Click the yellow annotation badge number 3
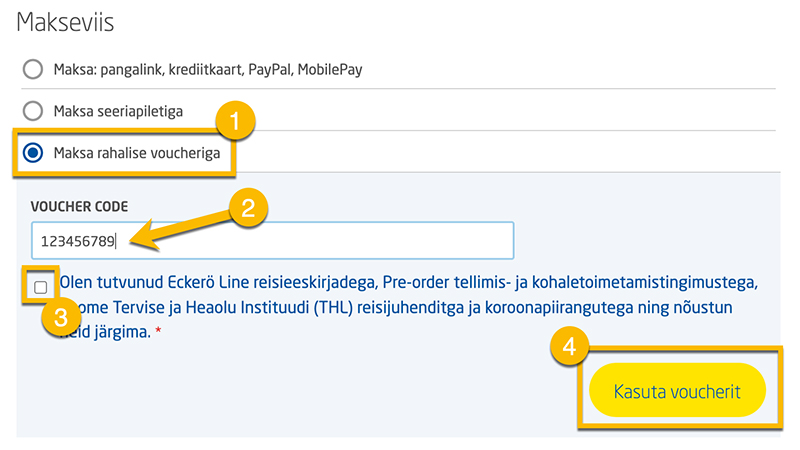This screenshot has width=800, height=450. pyautogui.click(x=61, y=317)
